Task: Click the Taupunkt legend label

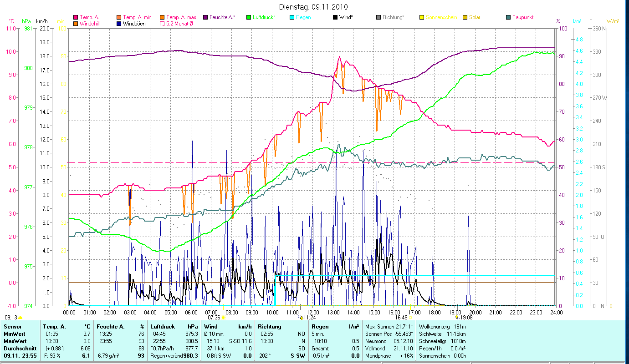Action: (x=523, y=18)
